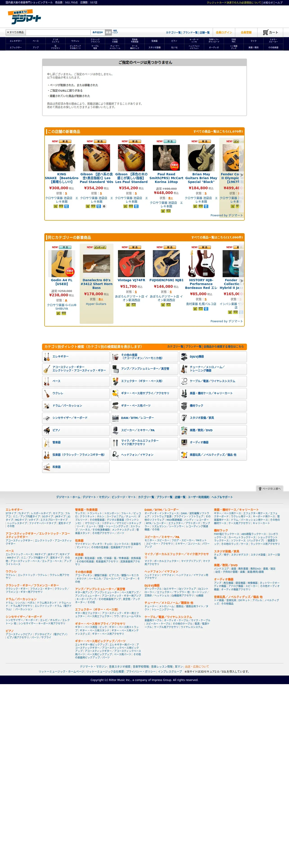Open チューナー／メトロノーム／トレーニング機器 category button
289x868 pixels.
coord(213,369)
